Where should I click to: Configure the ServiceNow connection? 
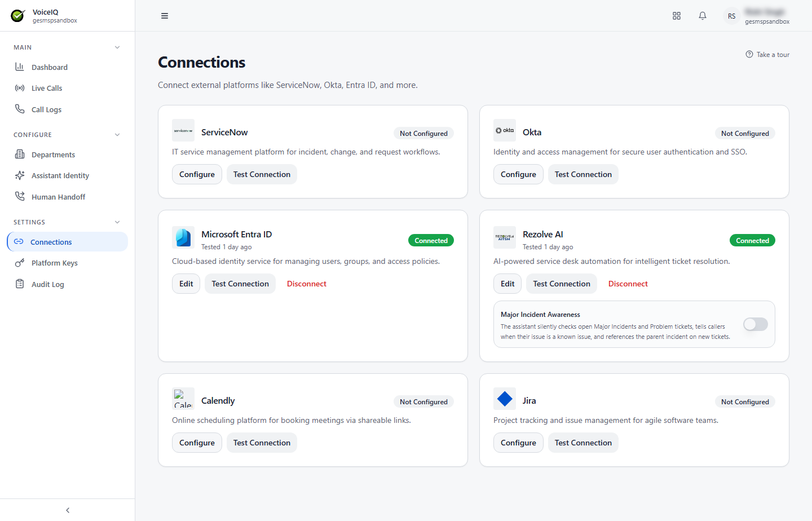tap(197, 174)
